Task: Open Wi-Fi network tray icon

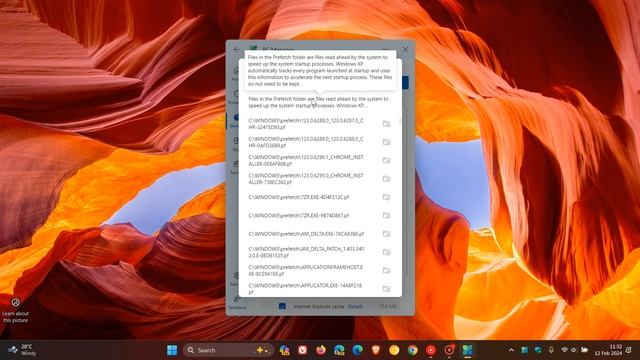Action: pos(564,350)
